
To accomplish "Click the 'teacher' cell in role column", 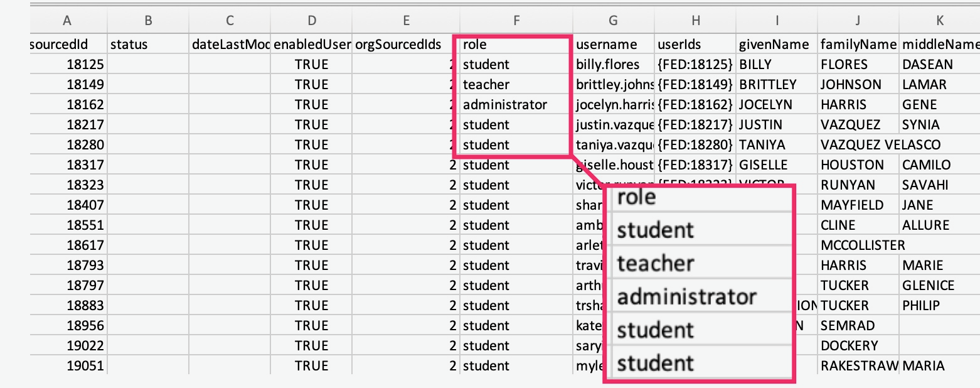I will (516, 84).
